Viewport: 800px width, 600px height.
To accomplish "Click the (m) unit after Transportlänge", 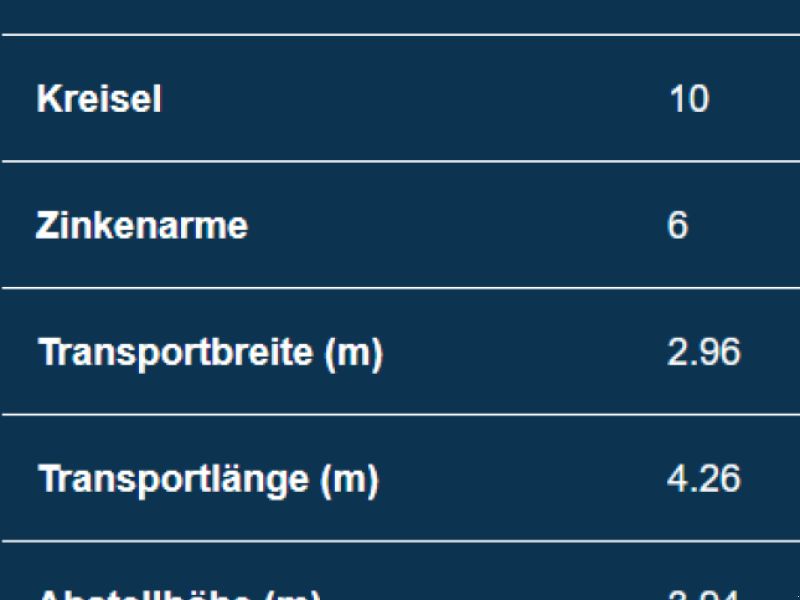I will pos(349,481).
